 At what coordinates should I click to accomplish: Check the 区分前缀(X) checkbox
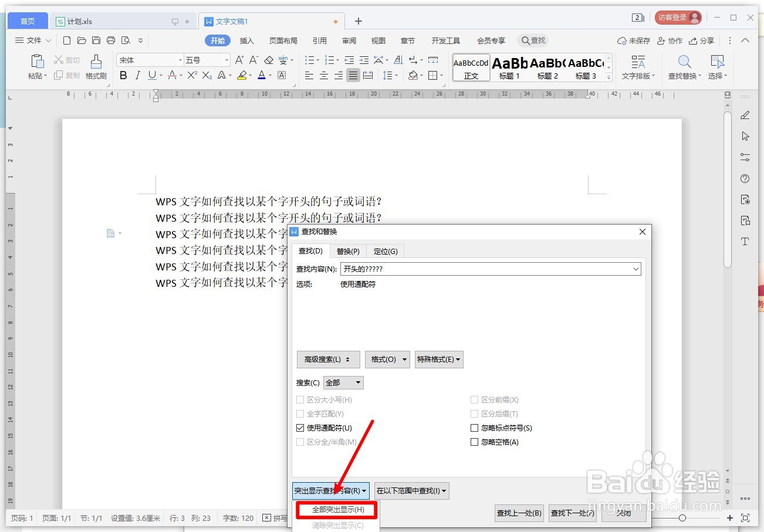click(x=474, y=399)
